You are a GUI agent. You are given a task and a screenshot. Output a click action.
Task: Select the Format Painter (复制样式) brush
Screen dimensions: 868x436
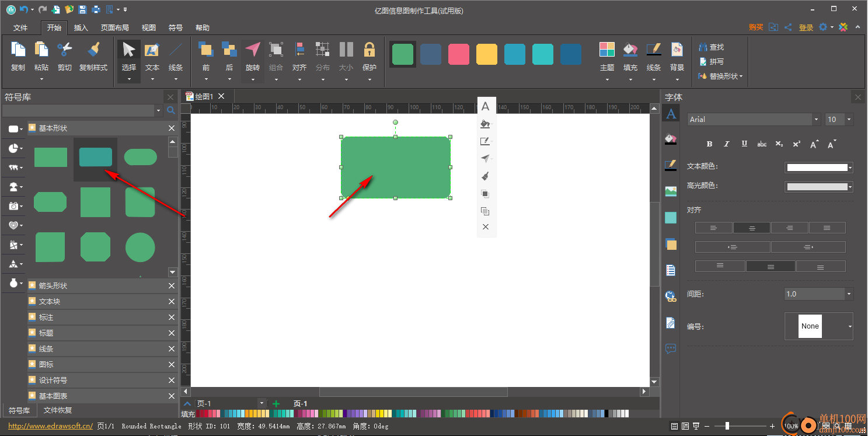93,50
